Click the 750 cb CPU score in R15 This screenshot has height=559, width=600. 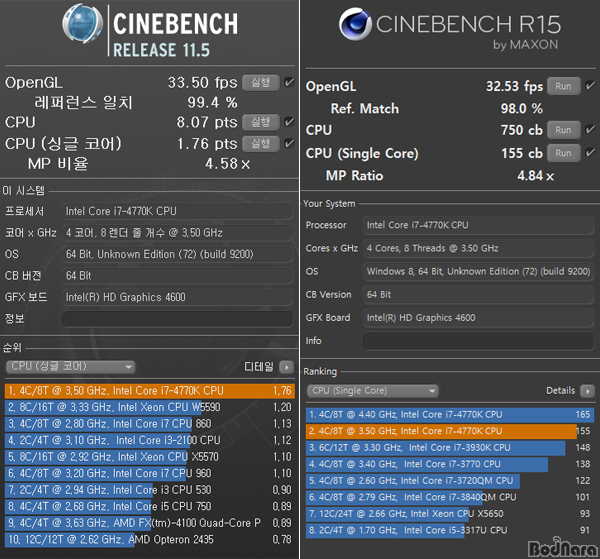[x=522, y=130]
